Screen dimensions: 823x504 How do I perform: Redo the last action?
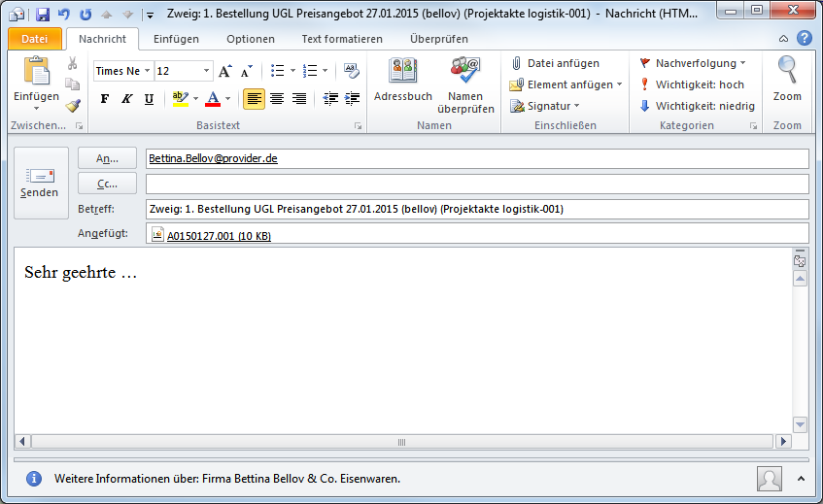coord(86,15)
